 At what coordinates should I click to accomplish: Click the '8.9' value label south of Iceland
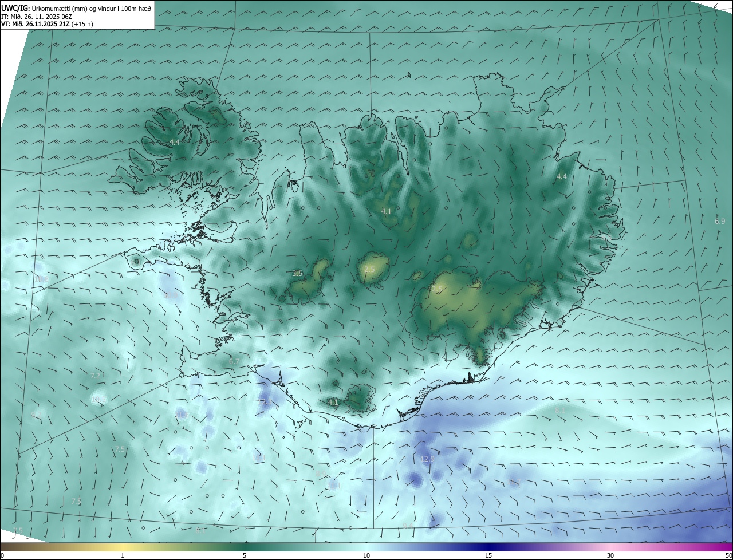click(321, 474)
